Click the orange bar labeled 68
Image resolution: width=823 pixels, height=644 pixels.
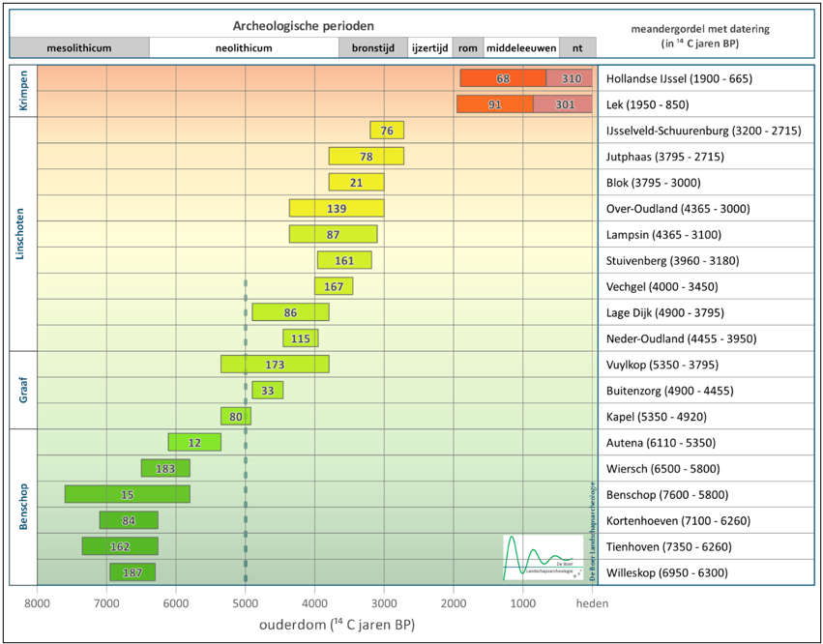[502, 78]
